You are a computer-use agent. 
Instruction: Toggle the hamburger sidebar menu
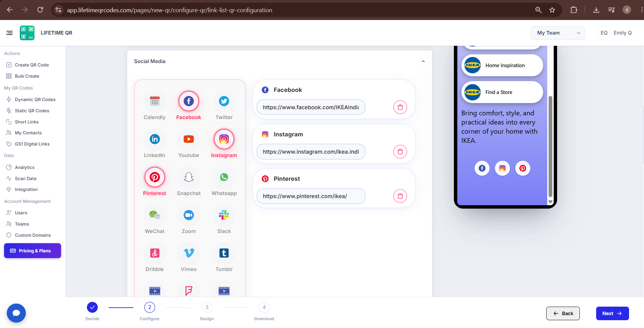(x=10, y=33)
